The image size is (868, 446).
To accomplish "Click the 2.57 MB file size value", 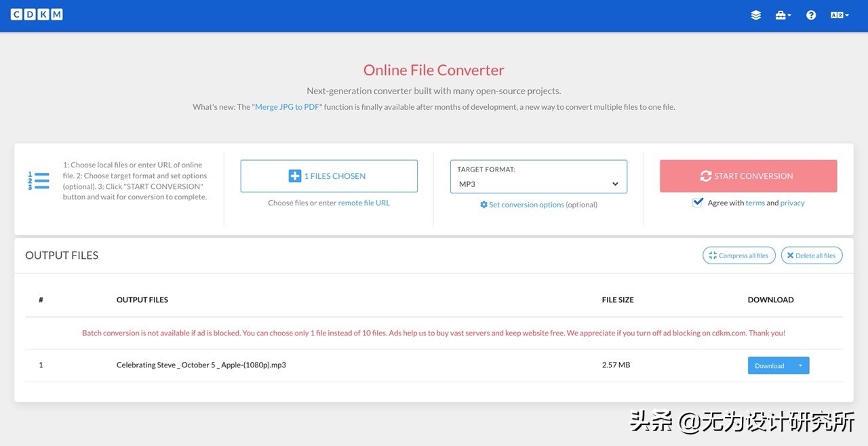I will (616, 365).
